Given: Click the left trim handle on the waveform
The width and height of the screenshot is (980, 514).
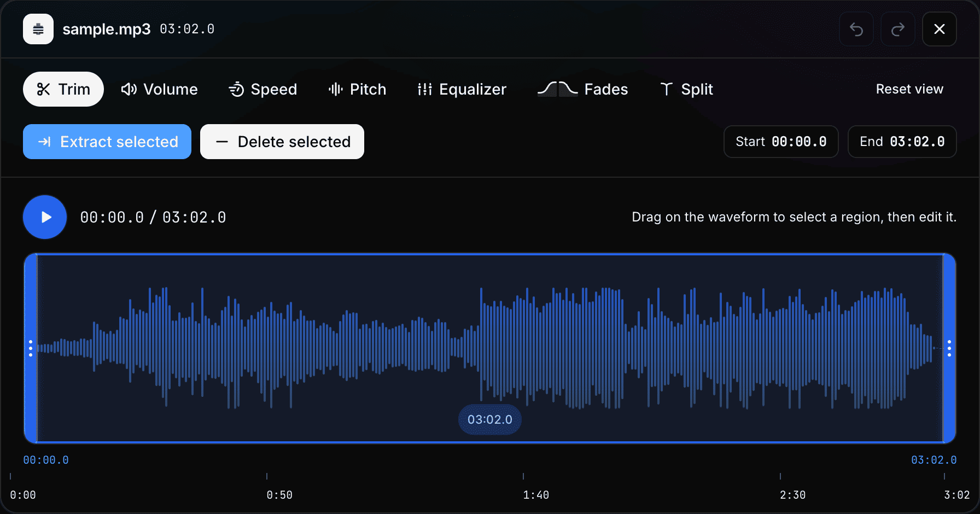Looking at the screenshot, I should [31, 348].
